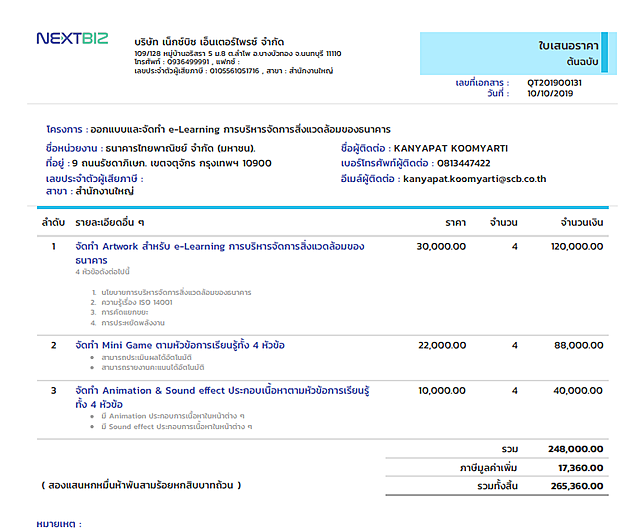640x528 pixels.
Task: Click the จำนวนเงิน column header
Action: [x=580, y=221]
